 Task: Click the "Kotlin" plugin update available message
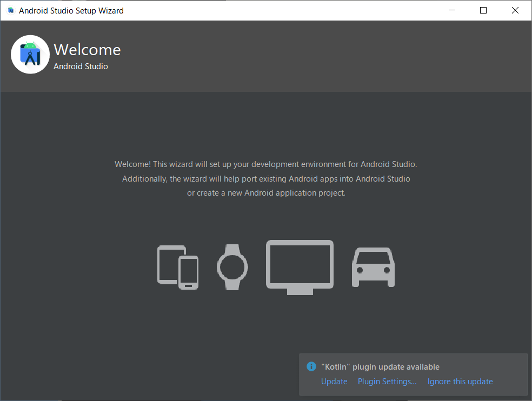coord(380,367)
